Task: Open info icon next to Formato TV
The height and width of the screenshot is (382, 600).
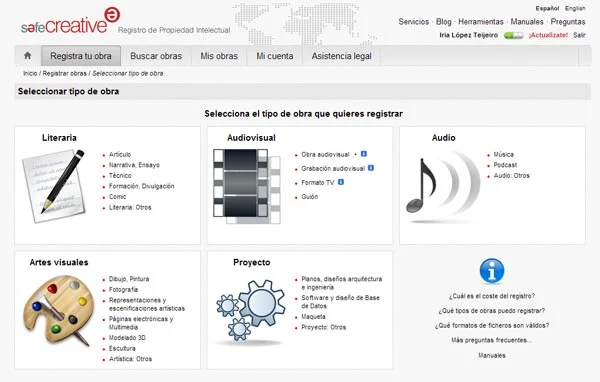Action: tap(341, 182)
